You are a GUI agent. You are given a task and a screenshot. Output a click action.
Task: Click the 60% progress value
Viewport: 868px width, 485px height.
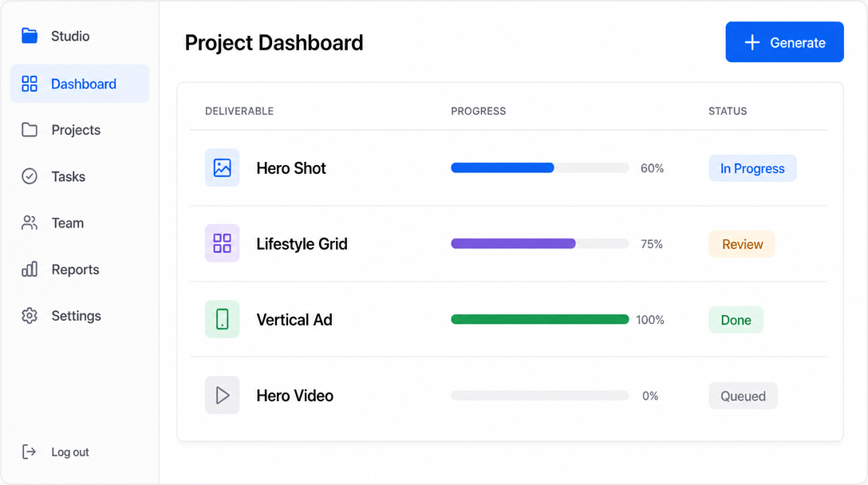[652, 168]
